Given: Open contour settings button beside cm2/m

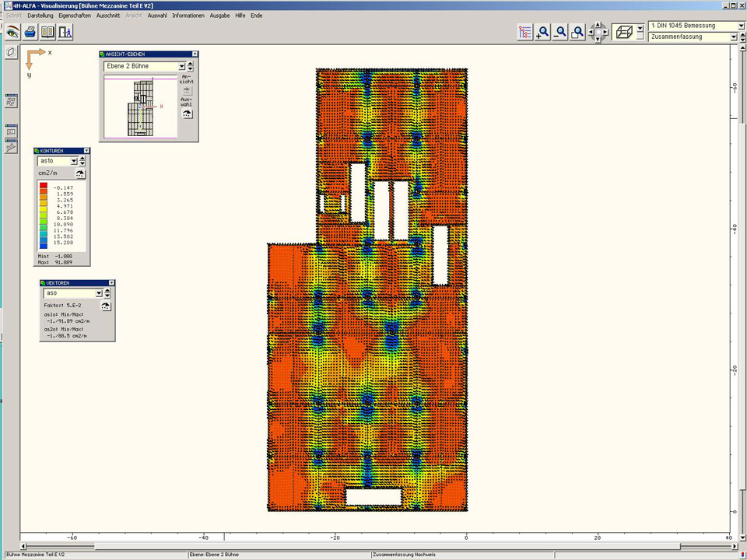Looking at the screenshot, I should tap(80, 173).
